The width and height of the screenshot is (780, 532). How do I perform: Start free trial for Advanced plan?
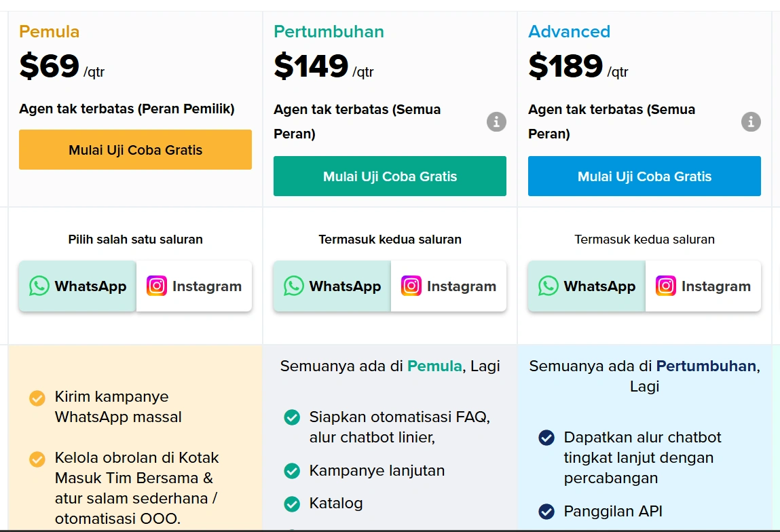click(644, 176)
